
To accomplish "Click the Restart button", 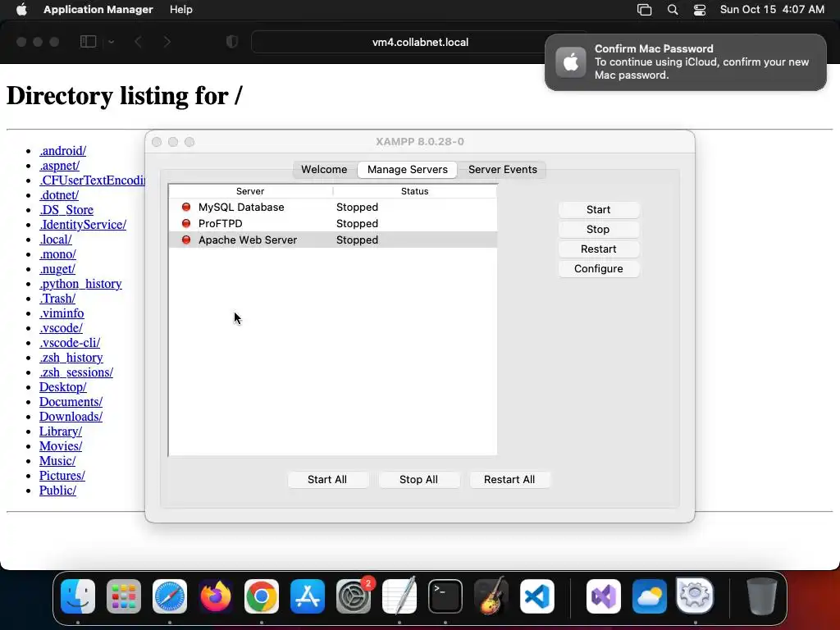I will click(598, 249).
